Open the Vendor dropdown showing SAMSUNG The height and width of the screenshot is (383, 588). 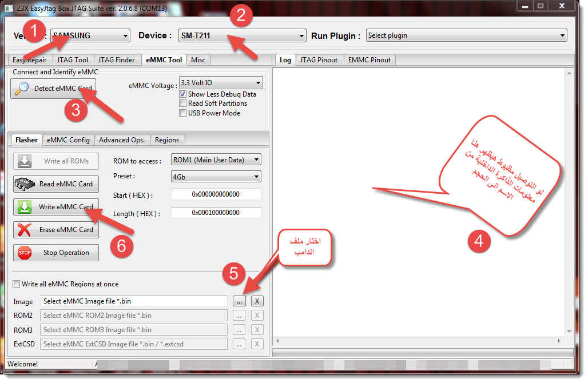pyautogui.click(x=90, y=35)
